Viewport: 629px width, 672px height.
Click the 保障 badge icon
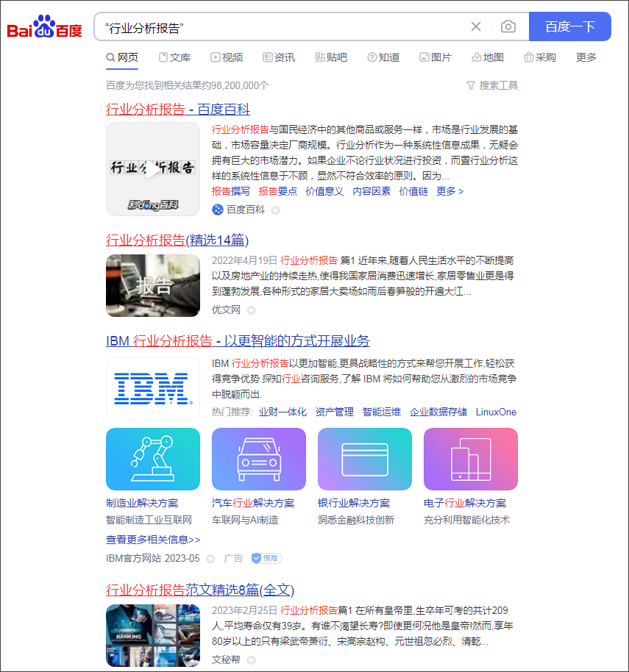(x=266, y=559)
